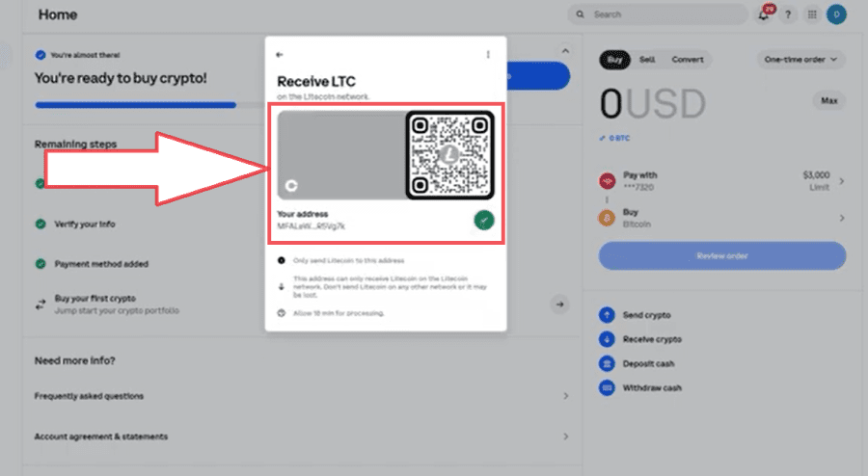Click the onboarding progress bar
Viewport: 868px width, 476px height.
[x=149, y=104]
